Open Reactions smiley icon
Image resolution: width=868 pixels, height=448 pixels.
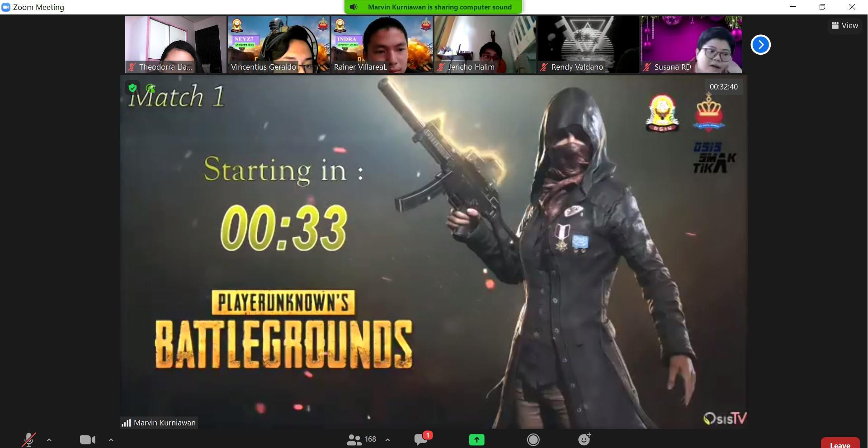pyautogui.click(x=584, y=439)
